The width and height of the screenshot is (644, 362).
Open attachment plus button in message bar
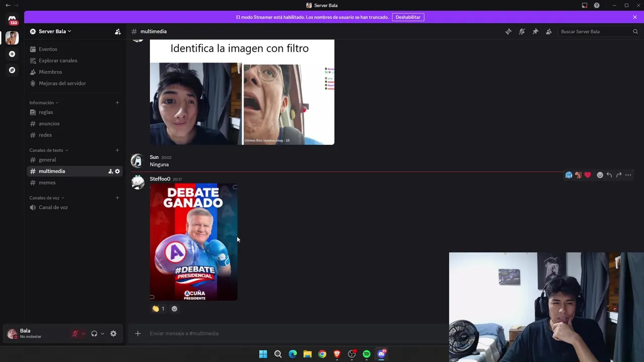(x=137, y=333)
